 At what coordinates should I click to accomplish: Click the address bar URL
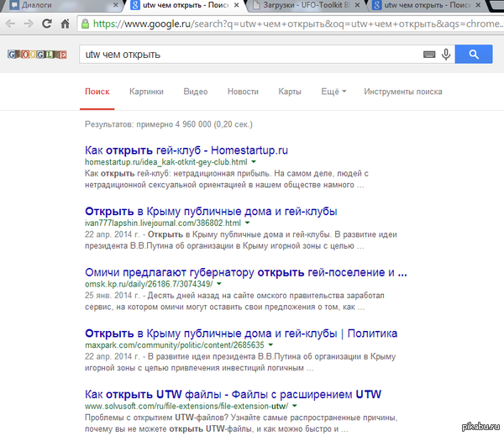tap(297, 24)
